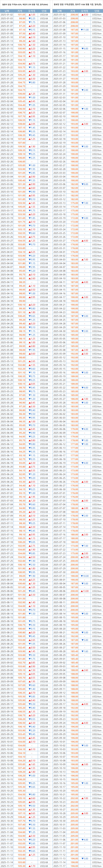This screenshot has width=103, height=868.
Task: Click red up arrow 13.00 on 2025-08-06
Action: [84, 591]
